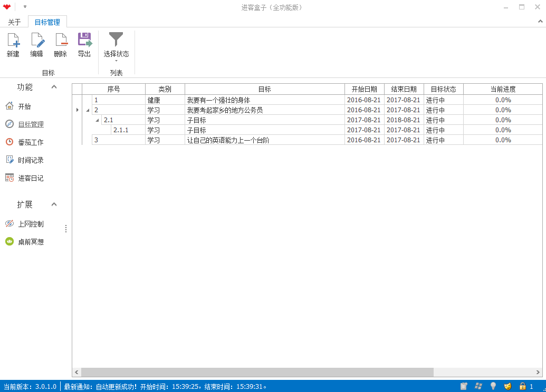Click the horizontal scrollbar thumb
Viewport: 546px width, 392px height.
click(x=257, y=372)
